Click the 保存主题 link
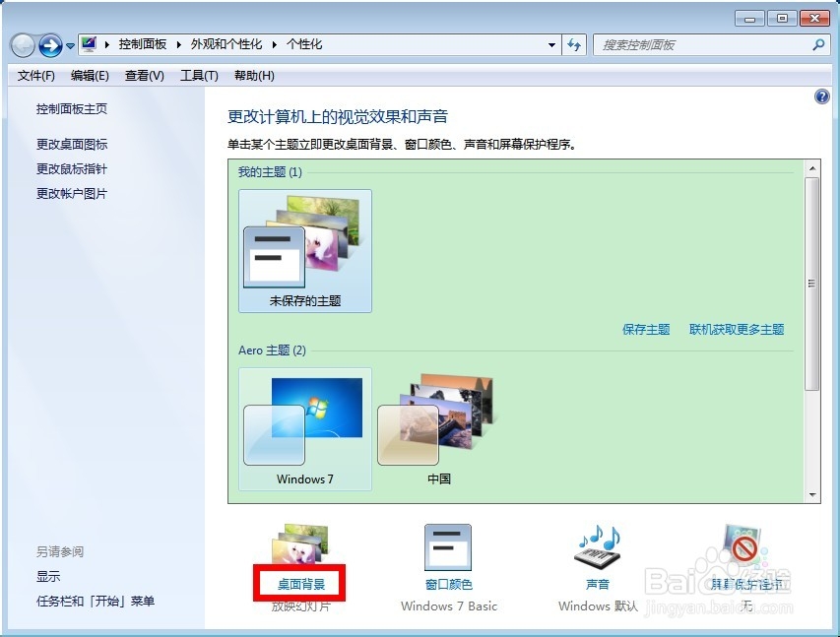The width and height of the screenshot is (840, 637). pos(645,330)
